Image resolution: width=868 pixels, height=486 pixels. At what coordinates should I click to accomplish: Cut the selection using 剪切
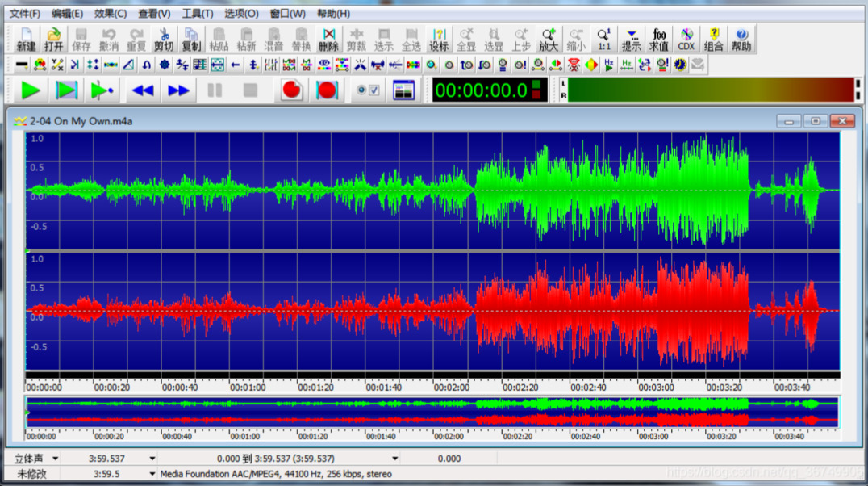pyautogui.click(x=164, y=40)
